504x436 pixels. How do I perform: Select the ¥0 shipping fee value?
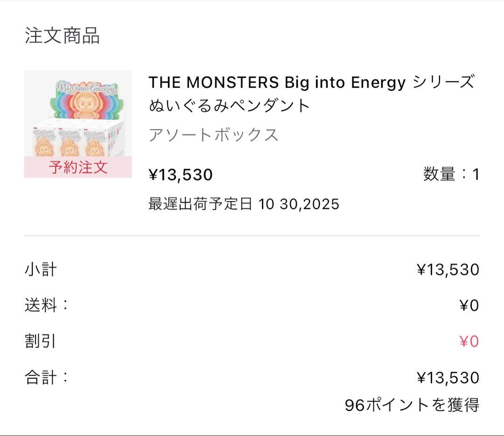coord(469,306)
